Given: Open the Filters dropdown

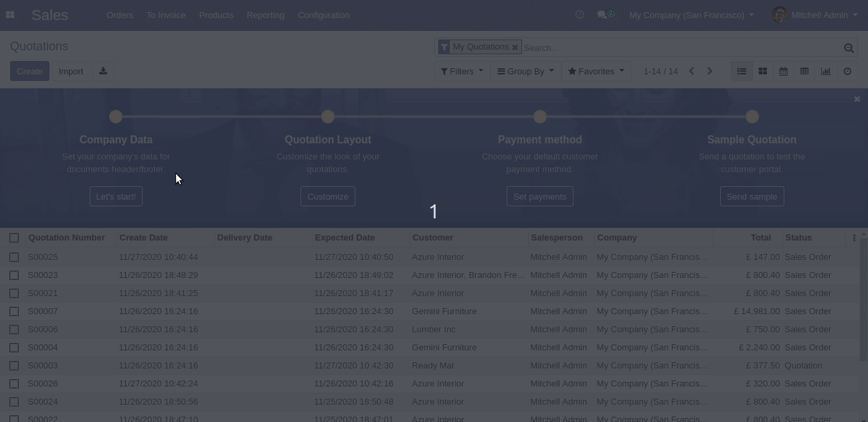Looking at the screenshot, I should click(462, 71).
